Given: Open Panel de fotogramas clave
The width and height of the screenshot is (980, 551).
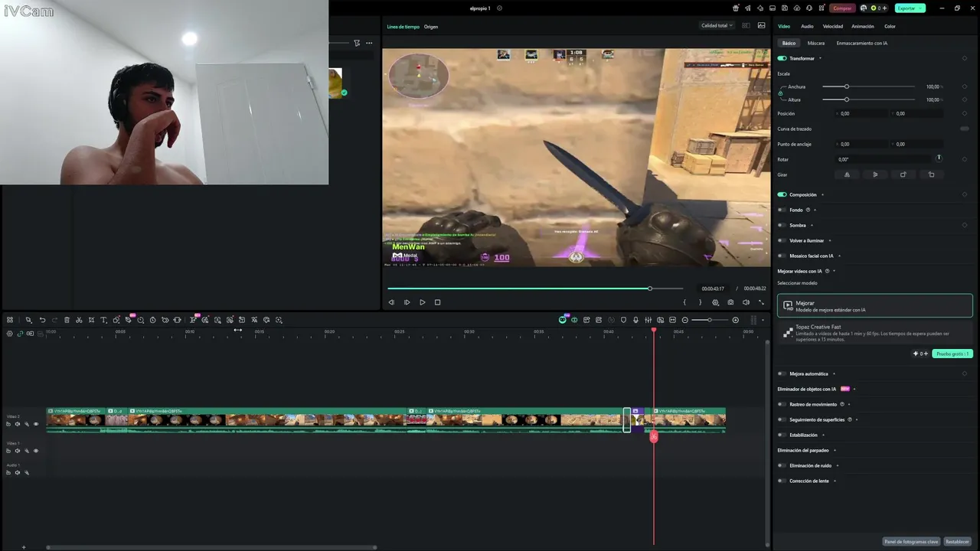Looking at the screenshot, I should pyautogui.click(x=911, y=541).
